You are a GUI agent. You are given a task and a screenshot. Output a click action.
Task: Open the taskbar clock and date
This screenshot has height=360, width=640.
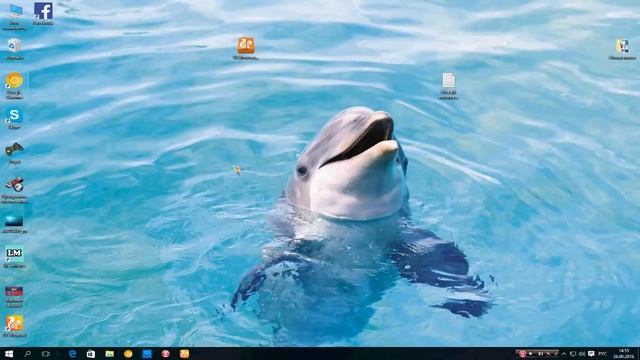pyautogui.click(x=623, y=354)
